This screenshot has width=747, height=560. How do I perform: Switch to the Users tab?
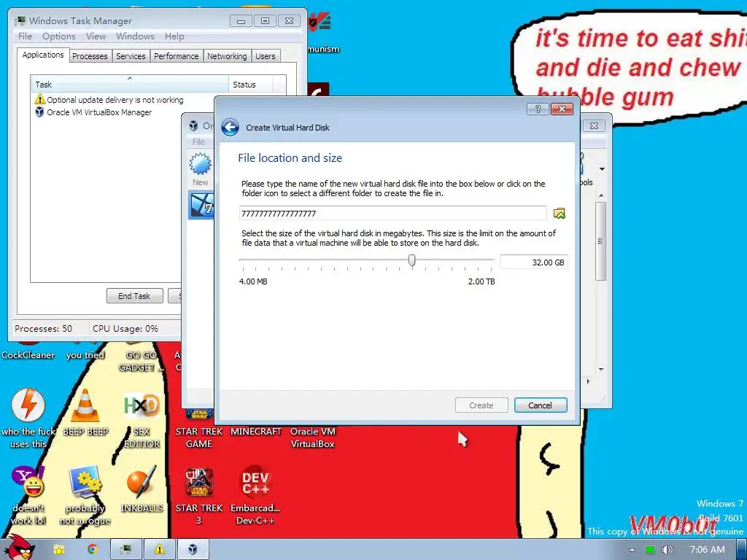click(x=266, y=56)
